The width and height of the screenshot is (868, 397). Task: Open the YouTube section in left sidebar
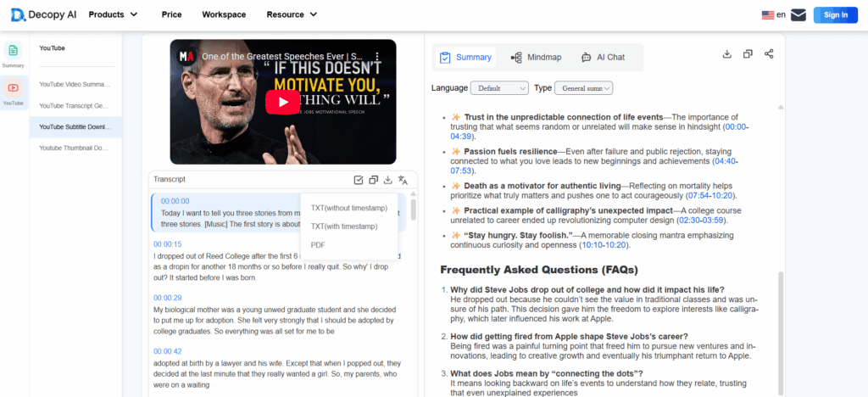pos(14,92)
